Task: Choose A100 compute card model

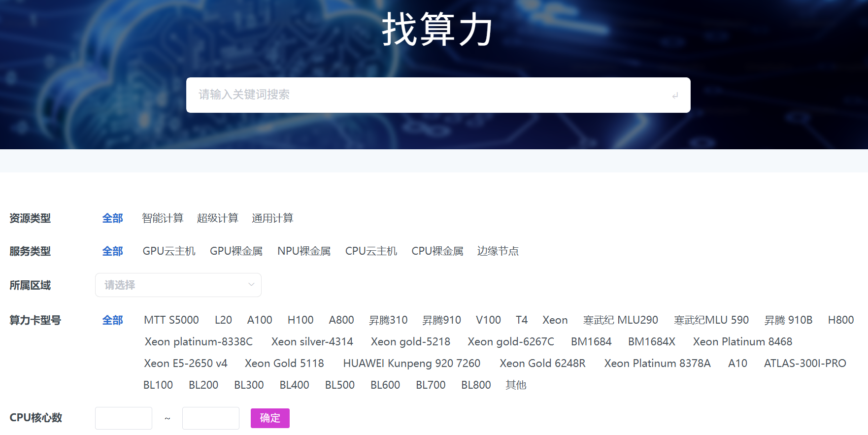Action: [260, 320]
